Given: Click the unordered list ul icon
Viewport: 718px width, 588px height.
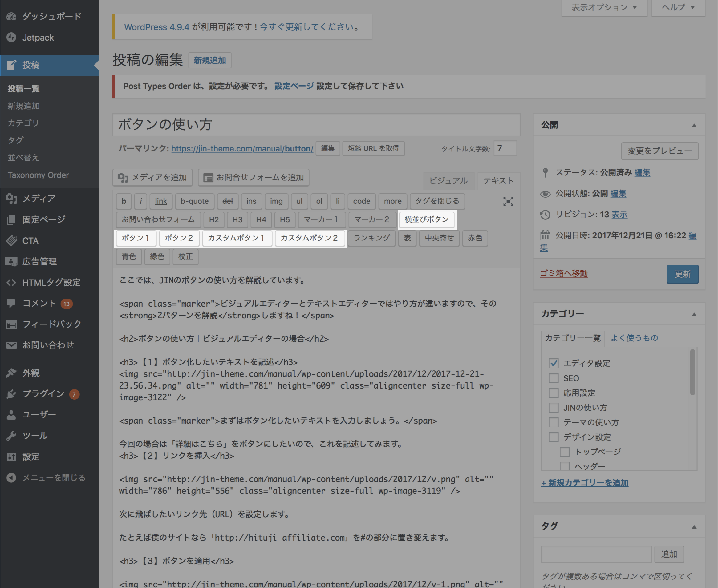Looking at the screenshot, I should 297,201.
